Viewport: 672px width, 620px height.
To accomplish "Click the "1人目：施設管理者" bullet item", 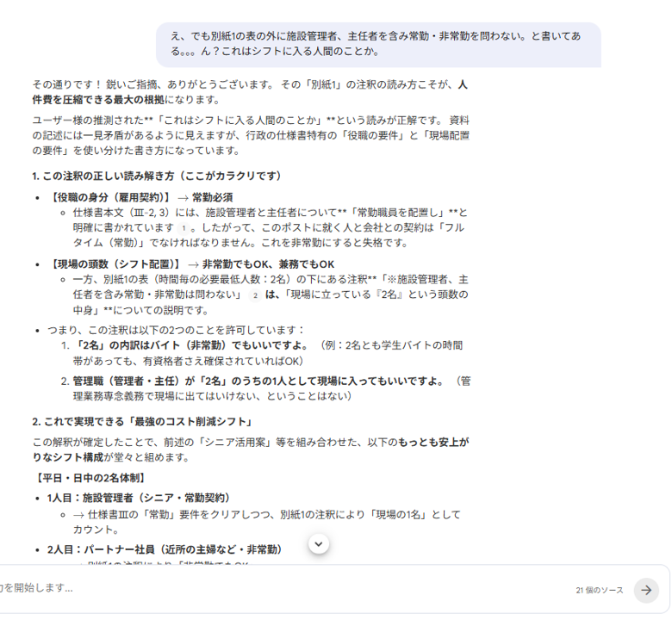I will [139, 498].
